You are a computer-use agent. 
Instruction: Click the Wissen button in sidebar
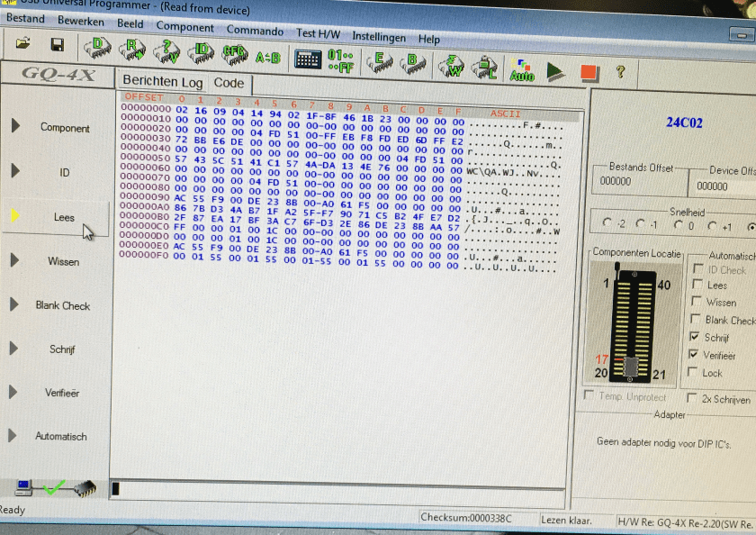(x=63, y=261)
